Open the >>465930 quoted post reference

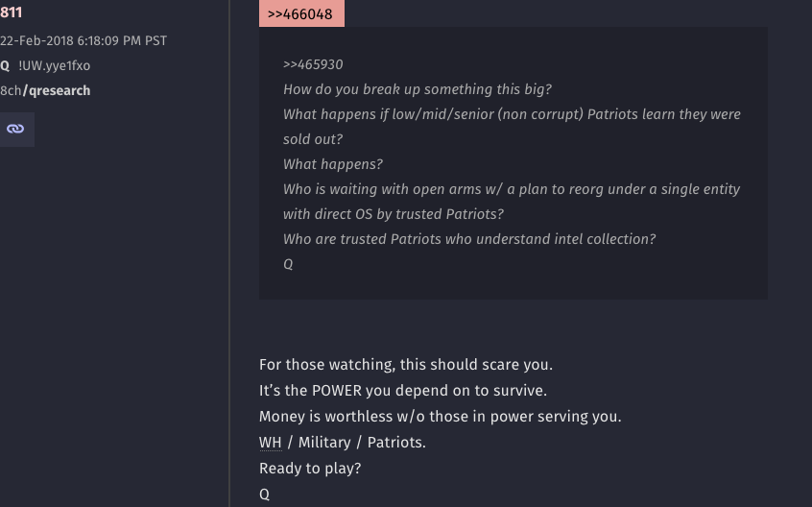[x=313, y=64]
